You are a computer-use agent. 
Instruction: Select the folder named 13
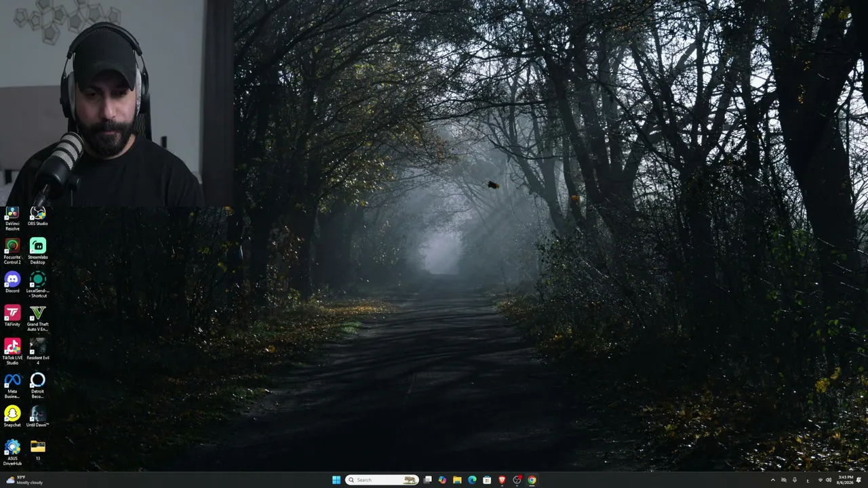(x=38, y=451)
